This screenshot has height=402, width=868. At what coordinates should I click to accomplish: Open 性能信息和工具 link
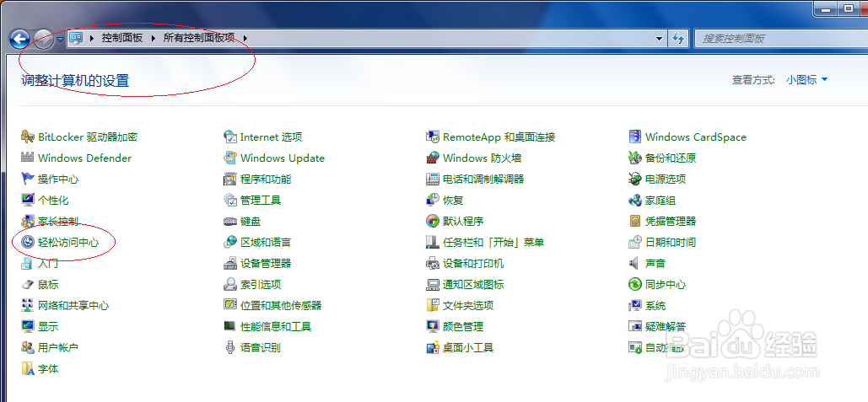(276, 326)
